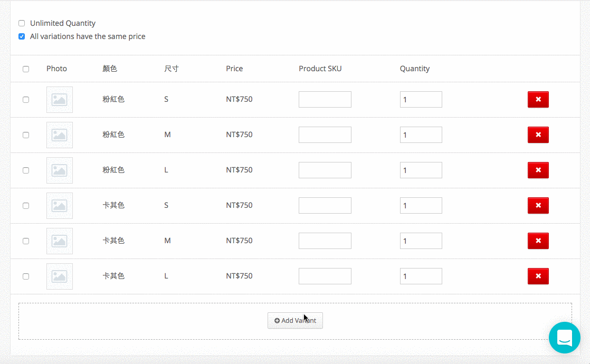The image size is (590, 364).
Task: Focus Product SKU field for 卡其色 S
Action: pyautogui.click(x=325, y=205)
